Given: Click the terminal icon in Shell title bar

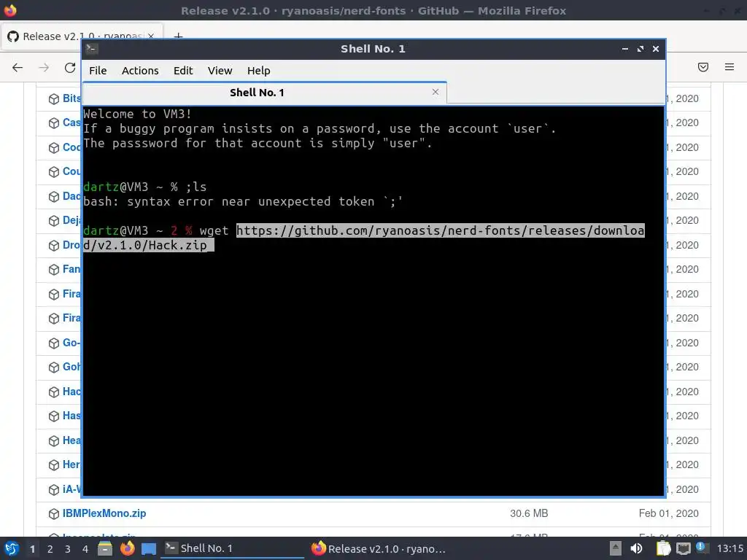Looking at the screenshot, I should tap(92, 48).
